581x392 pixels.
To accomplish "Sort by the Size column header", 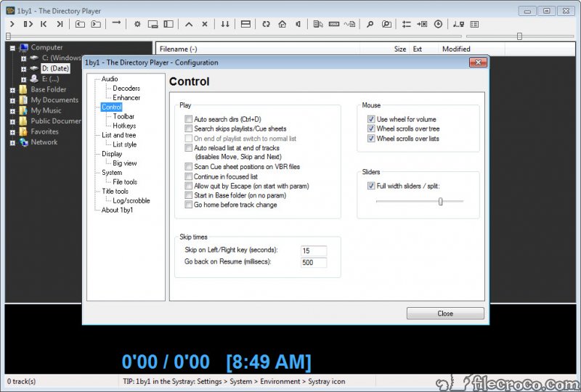I will point(385,49).
